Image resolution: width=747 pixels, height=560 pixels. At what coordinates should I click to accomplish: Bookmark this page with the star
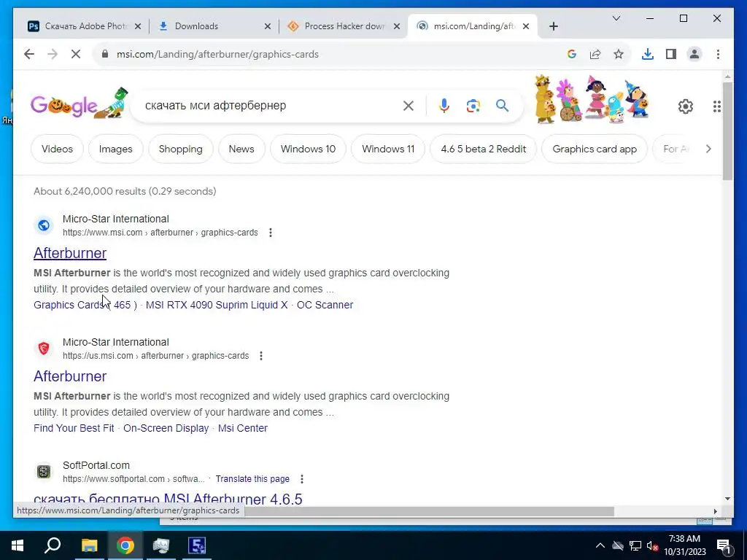pos(619,54)
